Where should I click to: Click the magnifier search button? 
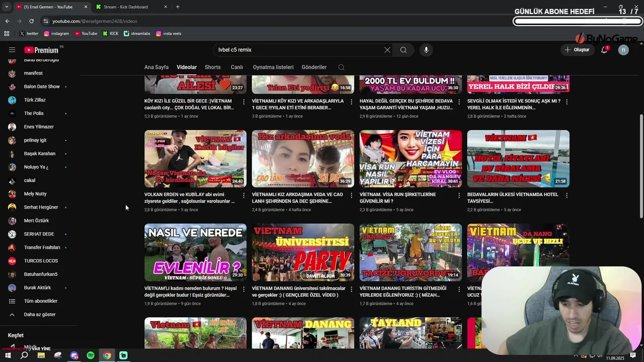click(x=404, y=50)
